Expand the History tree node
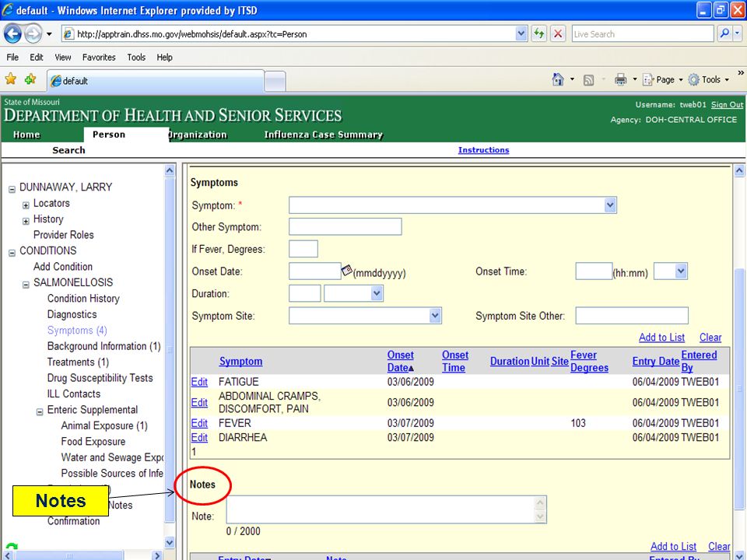 [26, 221]
